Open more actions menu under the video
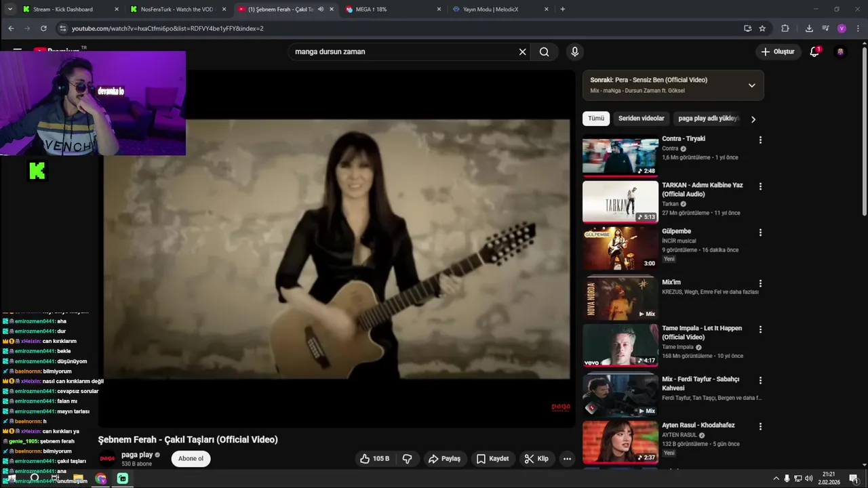 pos(567,459)
